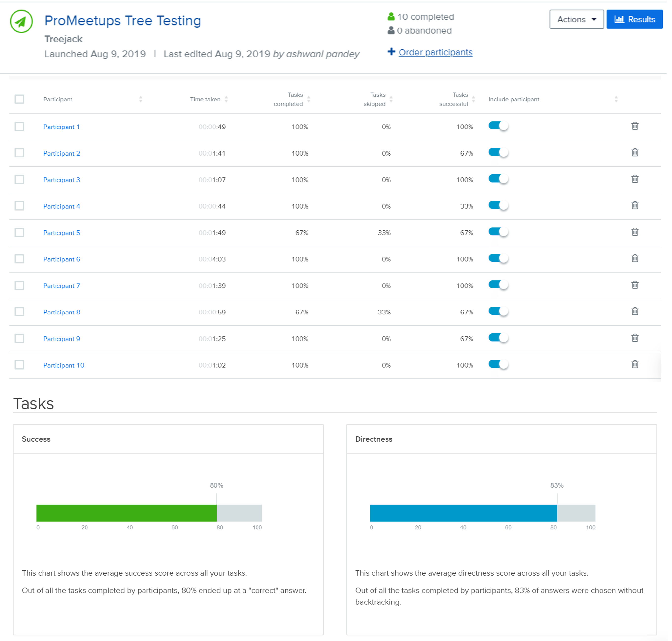Sort by Include participant column
This screenshot has width=672, height=641.
pos(616,100)
